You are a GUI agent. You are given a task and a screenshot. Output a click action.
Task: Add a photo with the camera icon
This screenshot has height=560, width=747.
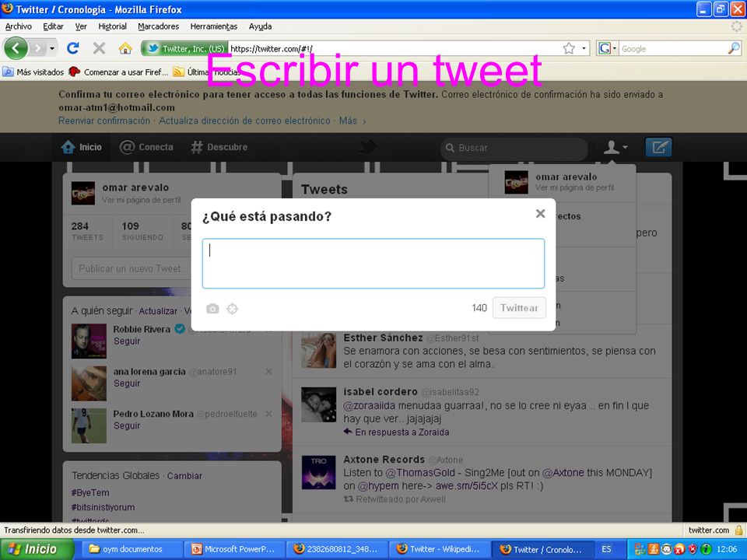pos(212,309)
